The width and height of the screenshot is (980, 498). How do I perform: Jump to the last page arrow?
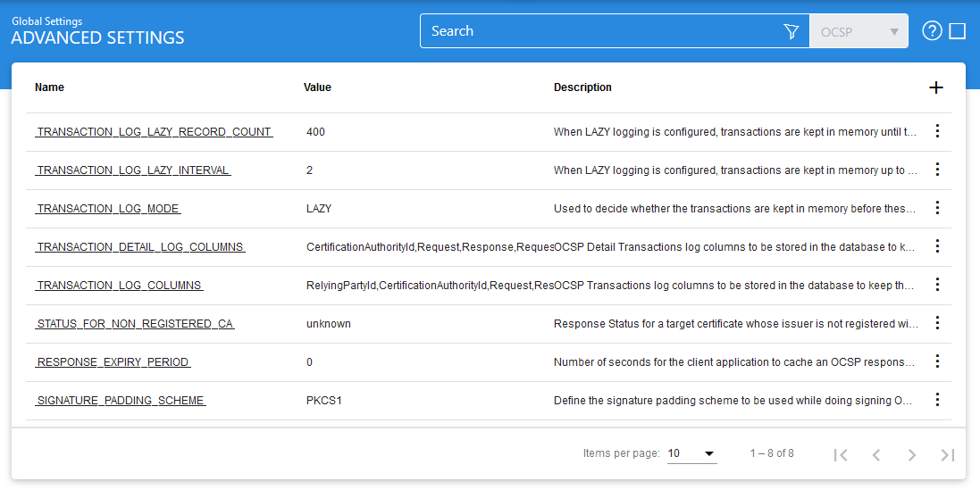point(947,454)
